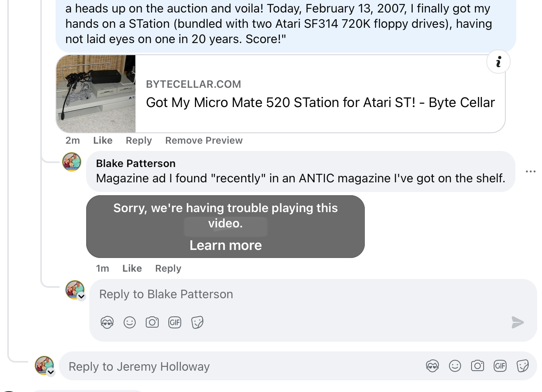Reply to the comment posted 1m ago
This screenshot has width=542, height=392.
click(x=168, y=268)
